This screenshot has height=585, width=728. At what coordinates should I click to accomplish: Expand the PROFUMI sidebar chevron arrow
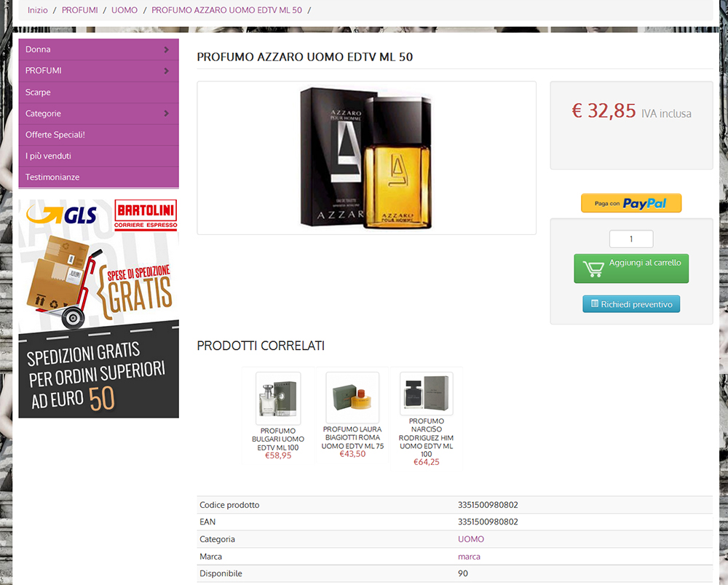[166, 71]
